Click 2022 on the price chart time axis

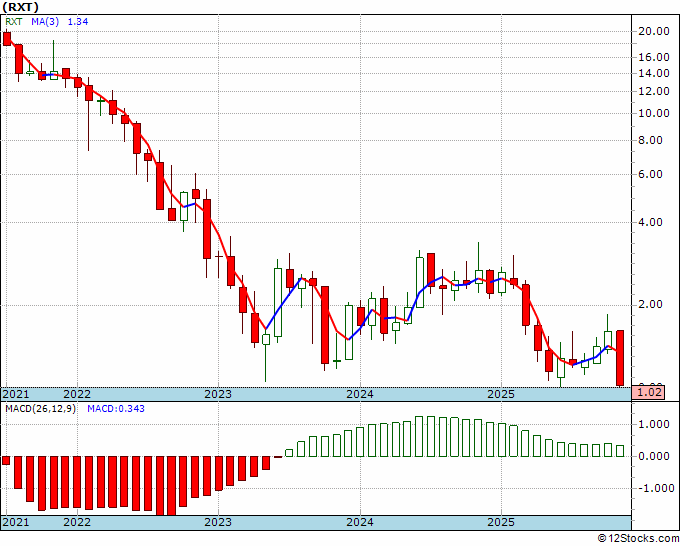point(77,394)
